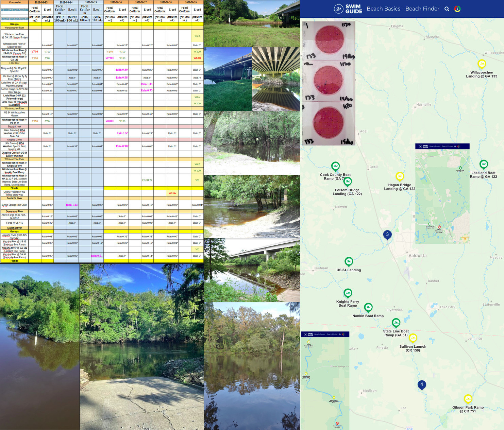Select the 2021-08-13 date header

(x=41, y=2)
